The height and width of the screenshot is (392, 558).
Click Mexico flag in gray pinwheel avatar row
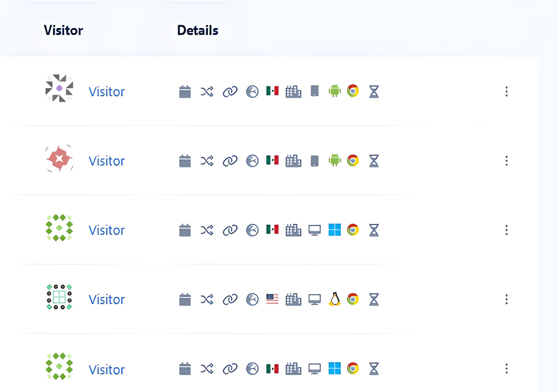click(x=272, y=91)
